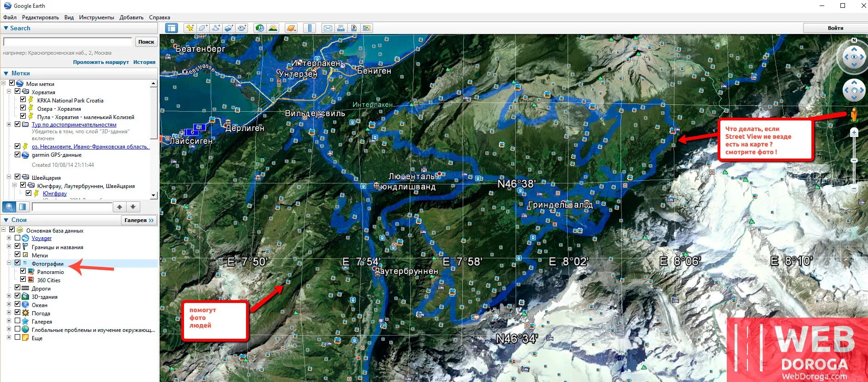
Task: Add a path with the toolbar tool
Action: [x=216, y=28]
